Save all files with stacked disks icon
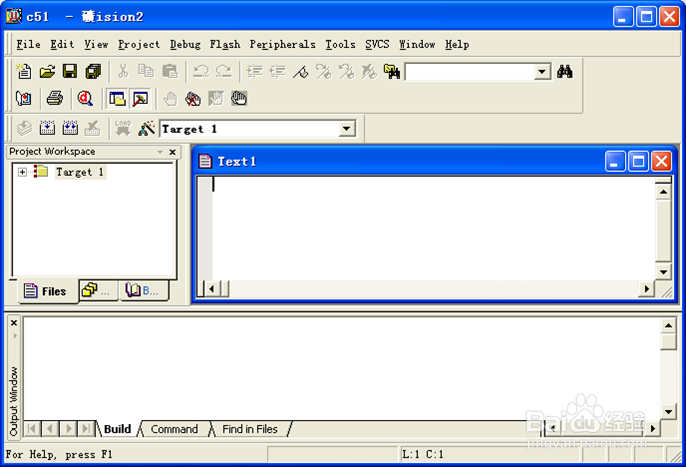 [93, 71]
